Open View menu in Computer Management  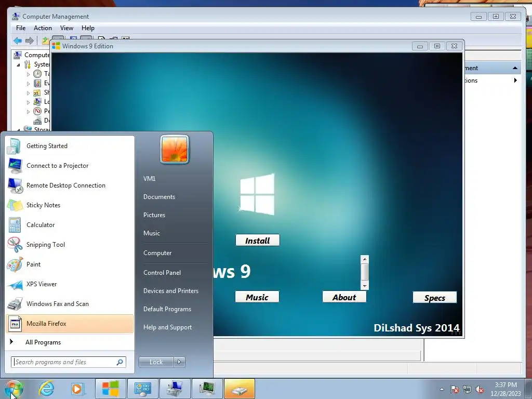tap(66, 28)
